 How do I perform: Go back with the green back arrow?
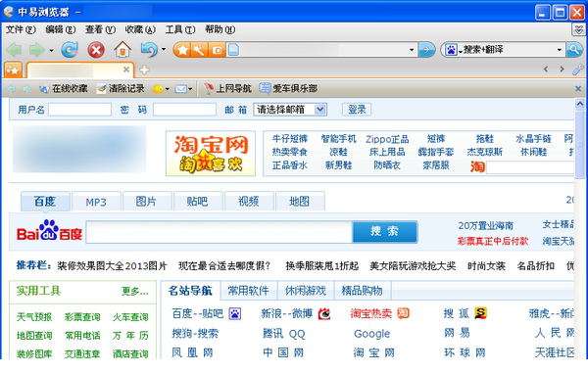coord(14,49)
